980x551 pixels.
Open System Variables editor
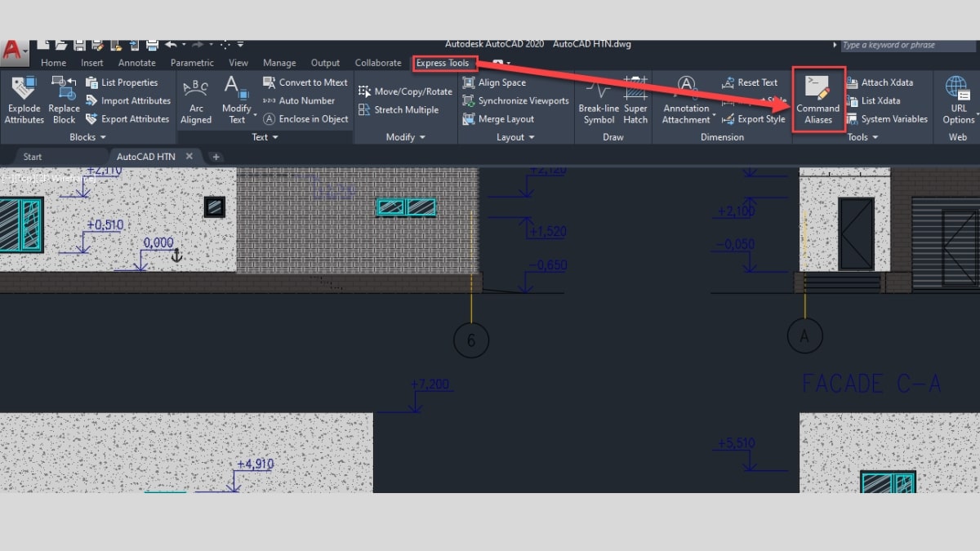click(x=887, y=119)
